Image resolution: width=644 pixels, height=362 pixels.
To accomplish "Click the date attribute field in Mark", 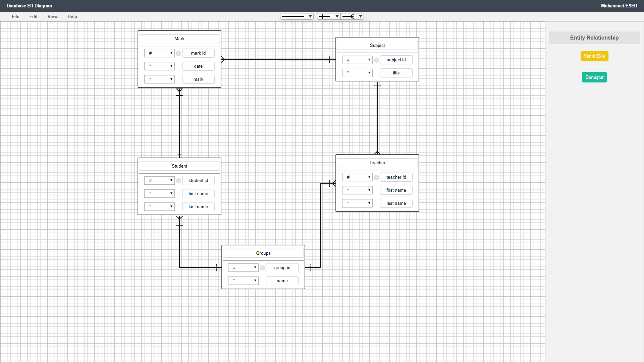I will point(198,66).
